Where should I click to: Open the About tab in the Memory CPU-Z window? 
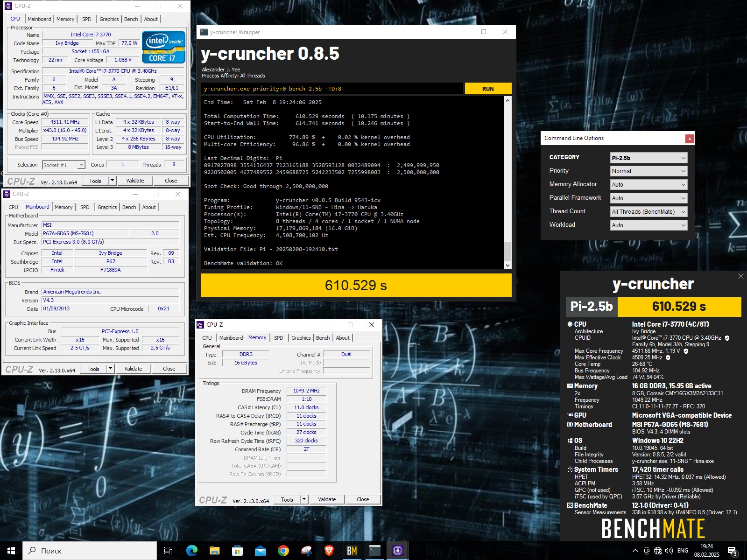pyautogui.click(x=342, y=338)
